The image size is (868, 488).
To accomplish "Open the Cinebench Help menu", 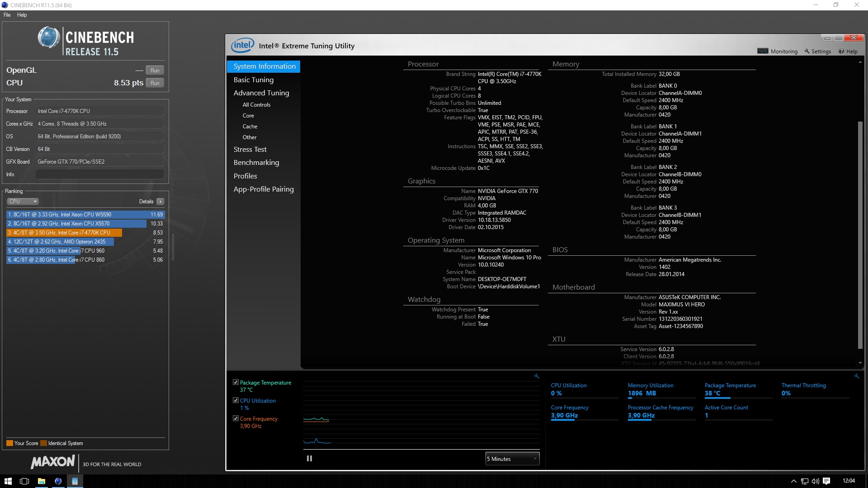I will click(x=22, y=15).
